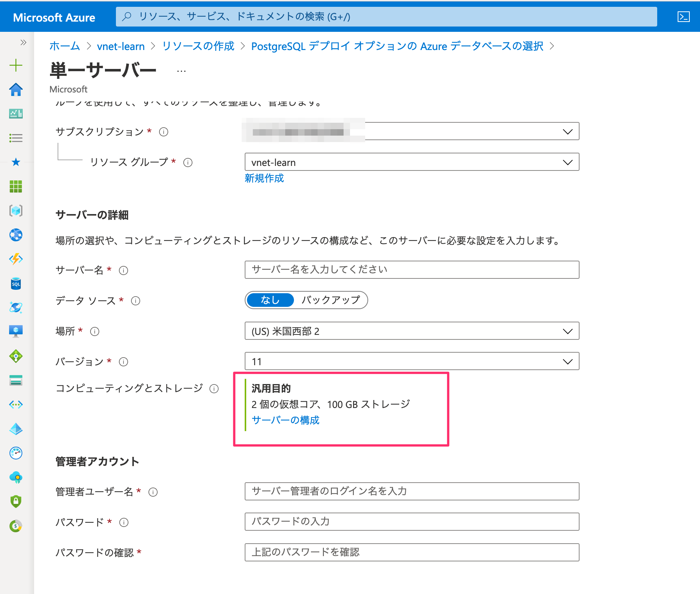Select 'なし' data source option
The image size is (700, 594).
point(270,300)
